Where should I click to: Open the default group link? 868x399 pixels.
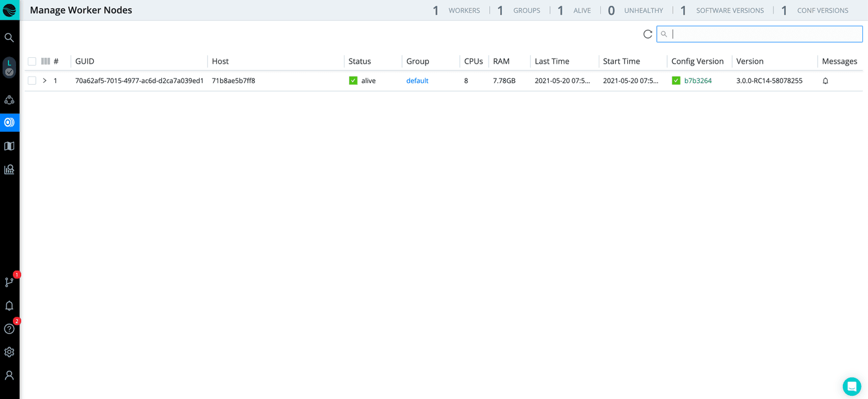(x=417, y=81)
